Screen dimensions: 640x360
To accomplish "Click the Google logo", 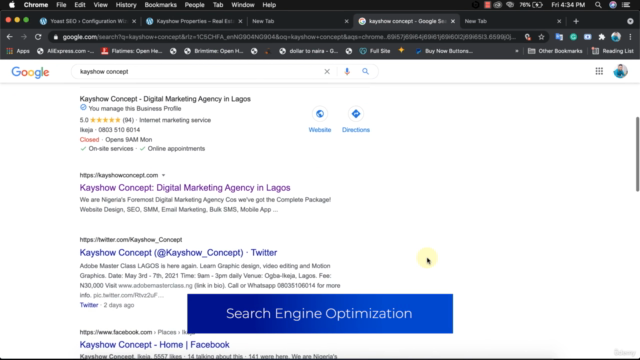I will point(30,72).
